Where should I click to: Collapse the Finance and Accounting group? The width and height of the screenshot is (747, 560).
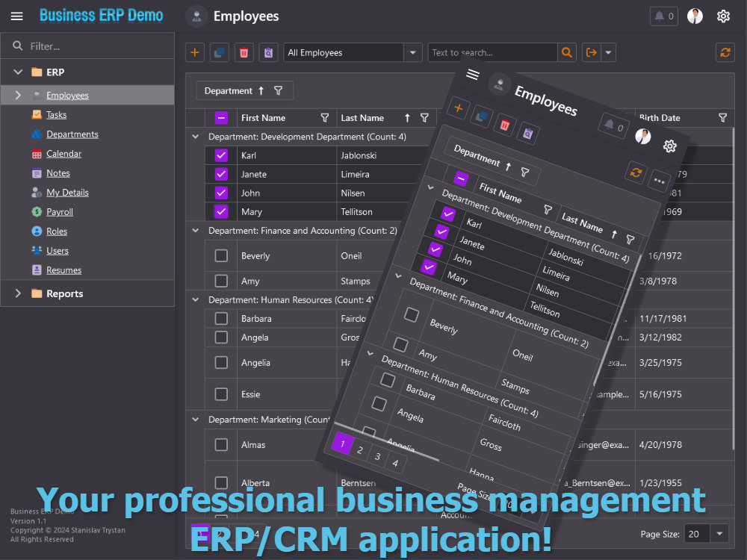click(195, 231)
